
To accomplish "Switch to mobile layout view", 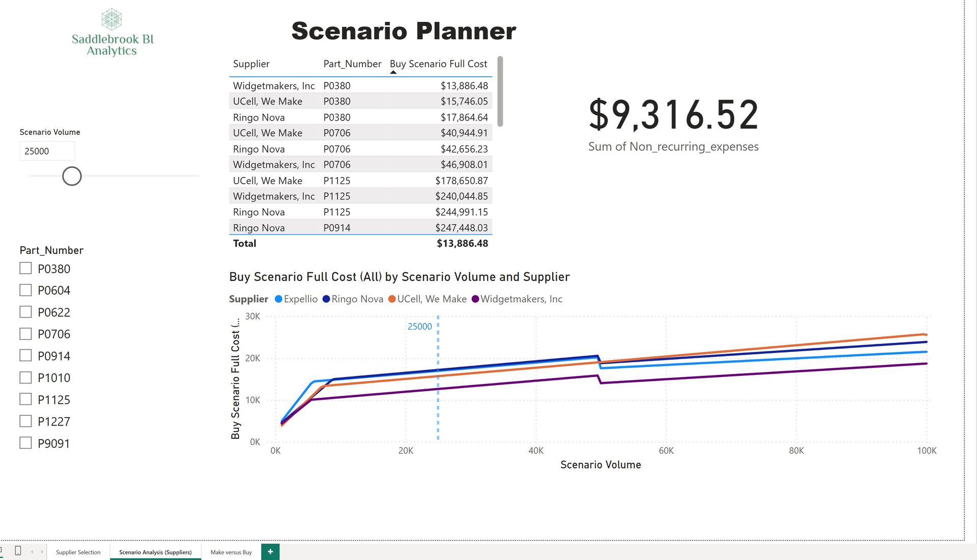I will (x=18, y=551).
